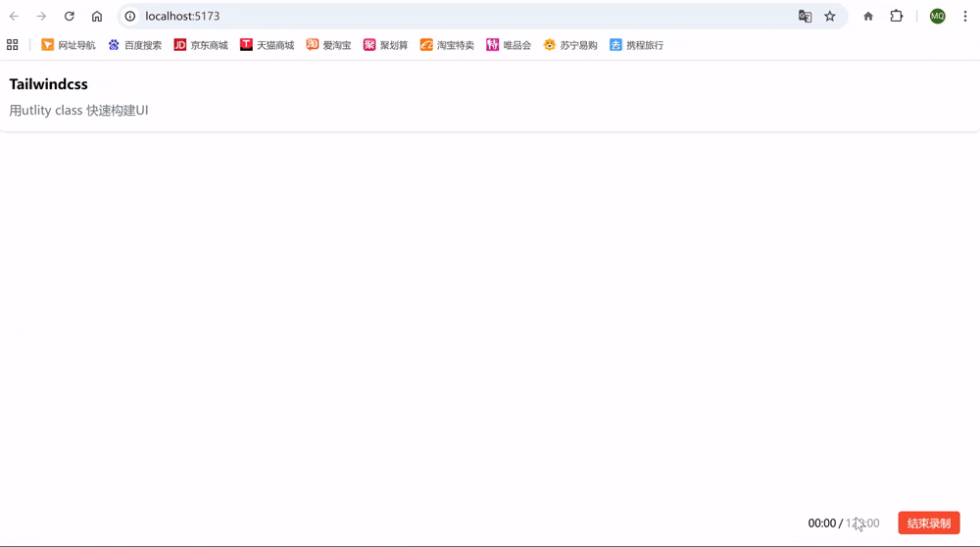The image size is (980, 547).
Task: Open the apps grid in bookmarks bar
Action: point(13,45)
